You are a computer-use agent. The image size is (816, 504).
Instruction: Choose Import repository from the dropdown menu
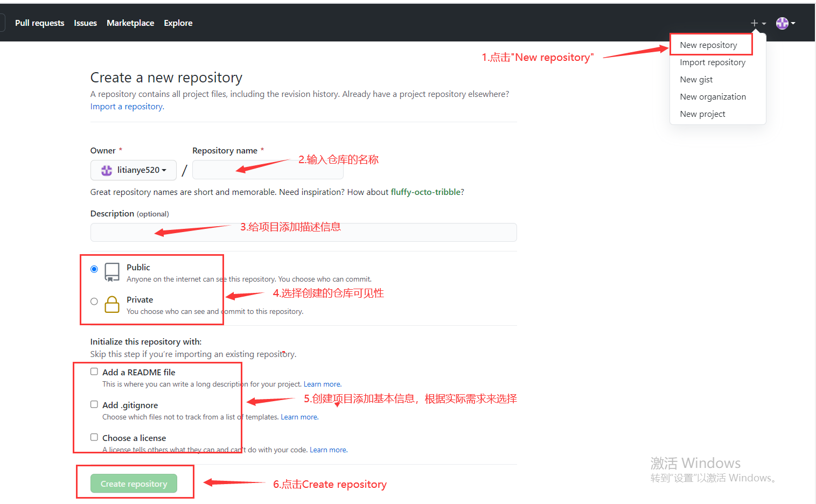(713, 62)
